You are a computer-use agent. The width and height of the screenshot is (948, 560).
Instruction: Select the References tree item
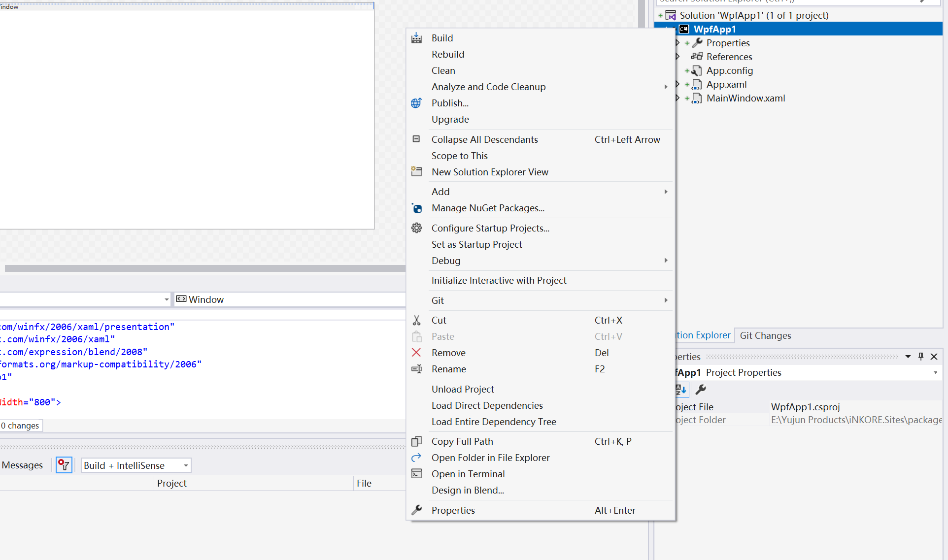pyautogui.click(x=729, y=57)
